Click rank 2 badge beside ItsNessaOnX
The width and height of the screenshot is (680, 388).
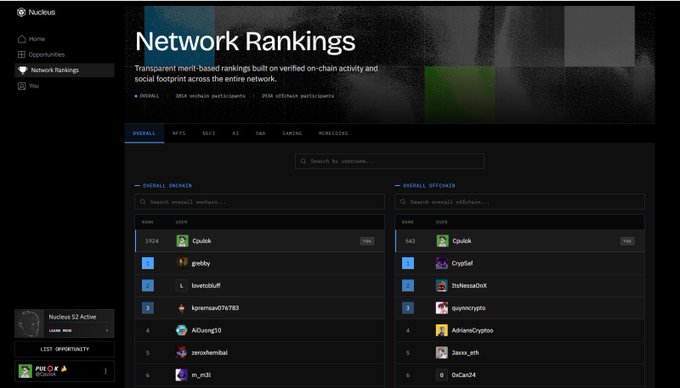(408, 286)
